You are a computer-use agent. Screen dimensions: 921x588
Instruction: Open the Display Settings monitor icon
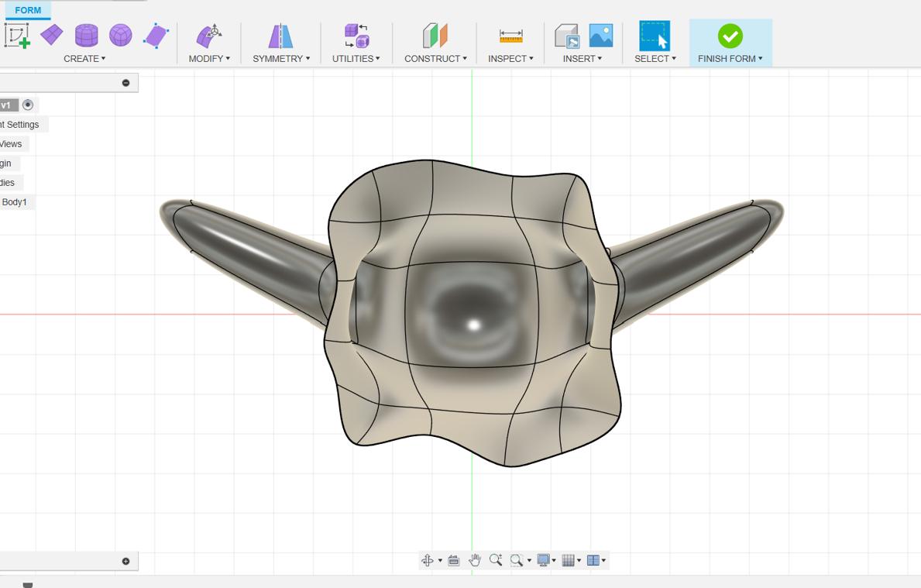[x=543, y=560]
